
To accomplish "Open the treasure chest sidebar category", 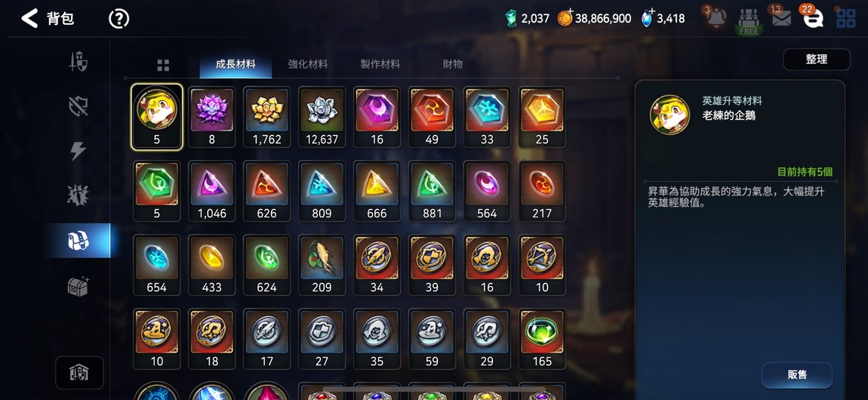I will click(x=78, y=285).
